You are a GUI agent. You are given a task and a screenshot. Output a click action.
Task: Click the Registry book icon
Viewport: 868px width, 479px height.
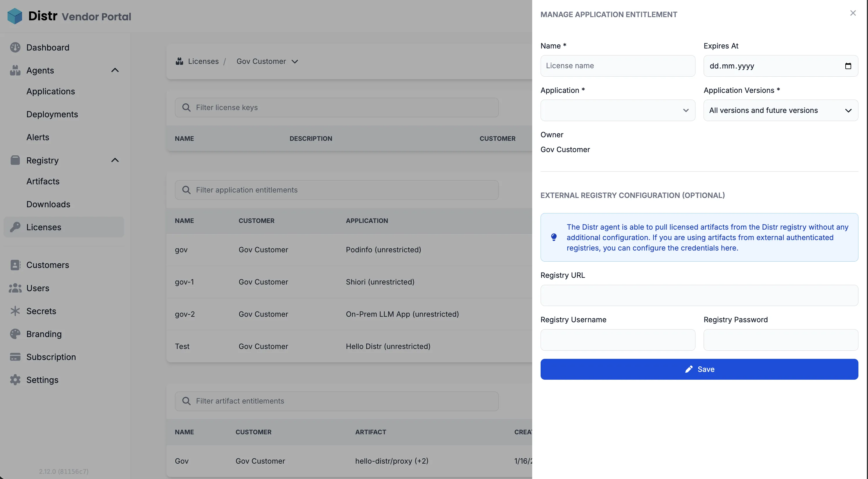[x=15, y=160]
